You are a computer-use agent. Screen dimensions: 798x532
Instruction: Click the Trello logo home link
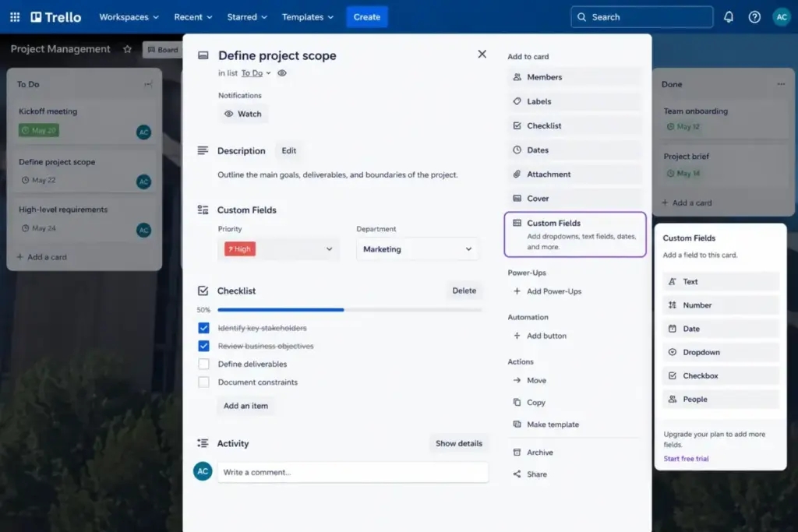56,17
